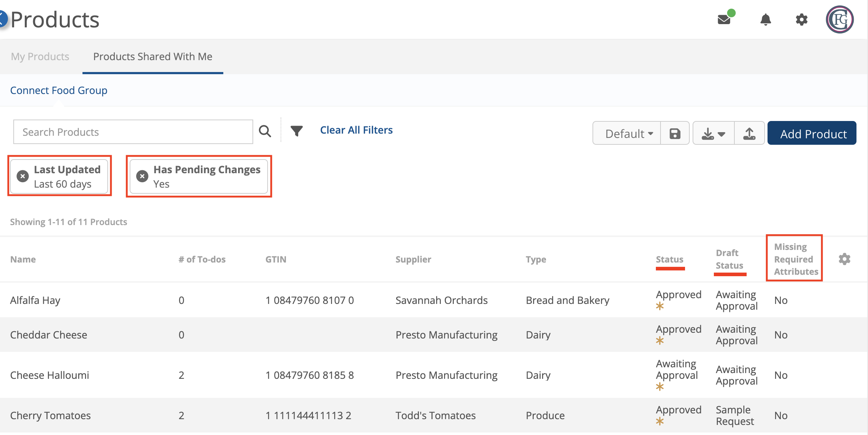Open the FG profile avatar
Image resolution: width=868 pixels, height=435 pixels.
(840, 19)
